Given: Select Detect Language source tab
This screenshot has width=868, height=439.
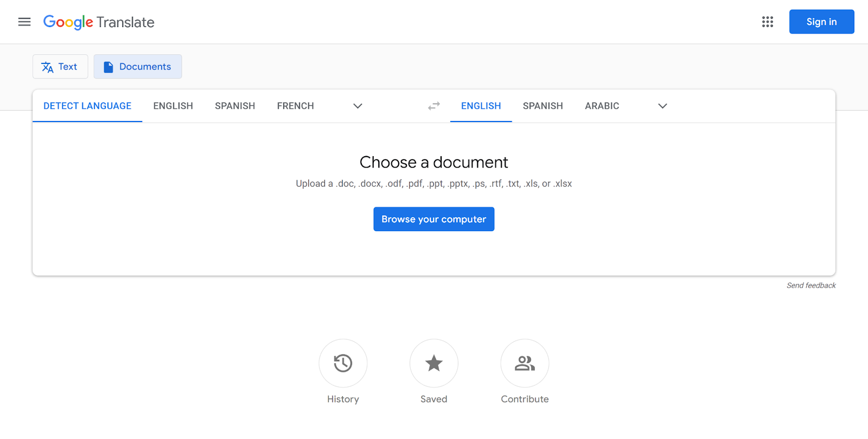Looking at the screenshot, I should pos(87,106).
